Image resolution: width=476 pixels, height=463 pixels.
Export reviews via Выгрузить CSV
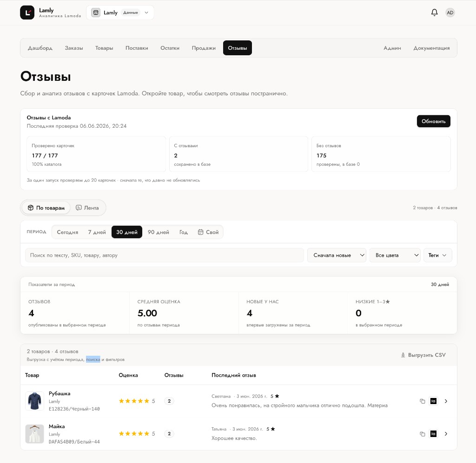click(423, 355)
